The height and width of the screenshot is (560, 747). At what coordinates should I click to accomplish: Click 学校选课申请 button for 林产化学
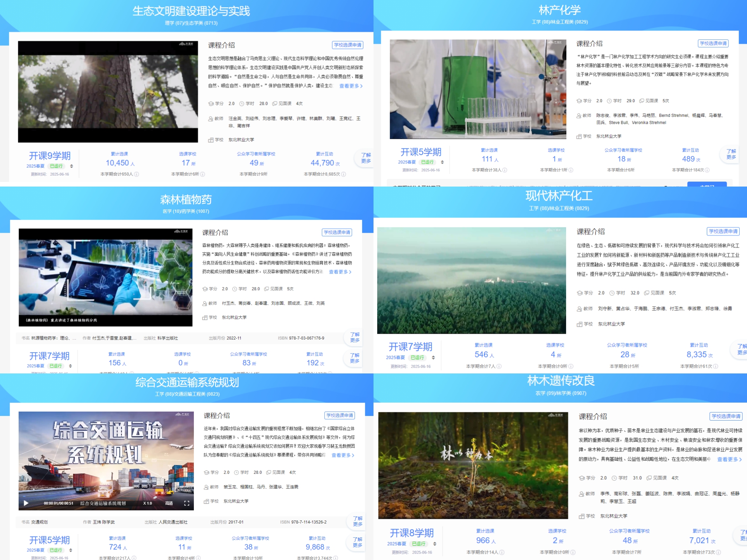pyautogui.click(x=713, y=43)
